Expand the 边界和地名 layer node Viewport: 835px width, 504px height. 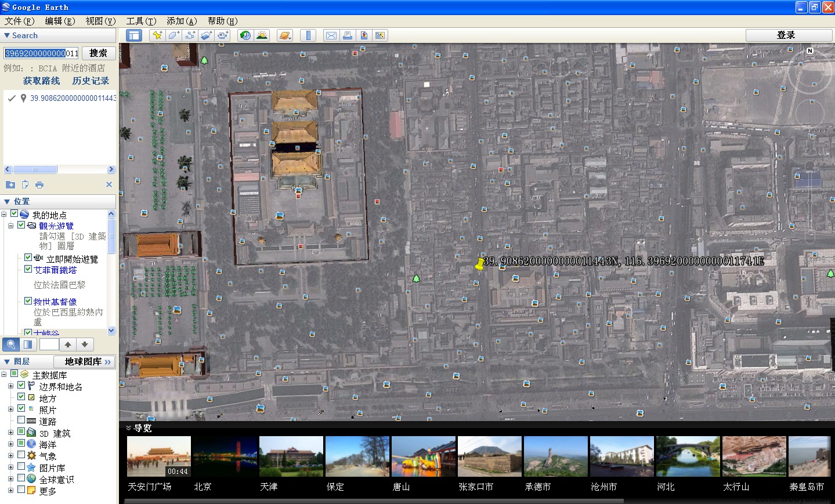[10, 386]
